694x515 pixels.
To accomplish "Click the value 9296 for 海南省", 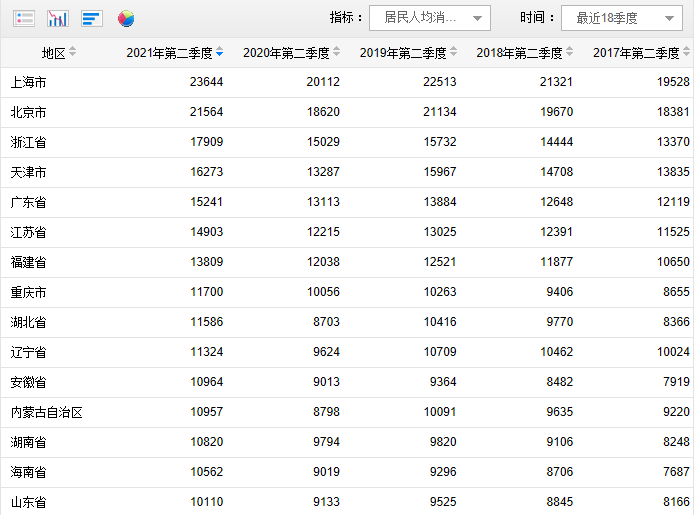I will click(x=443, y=472).
